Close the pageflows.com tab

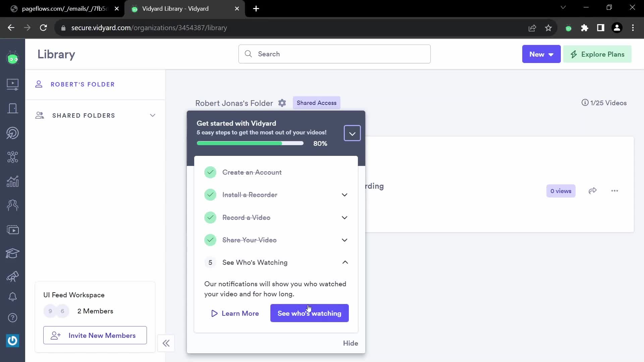[x=117, y=9]
